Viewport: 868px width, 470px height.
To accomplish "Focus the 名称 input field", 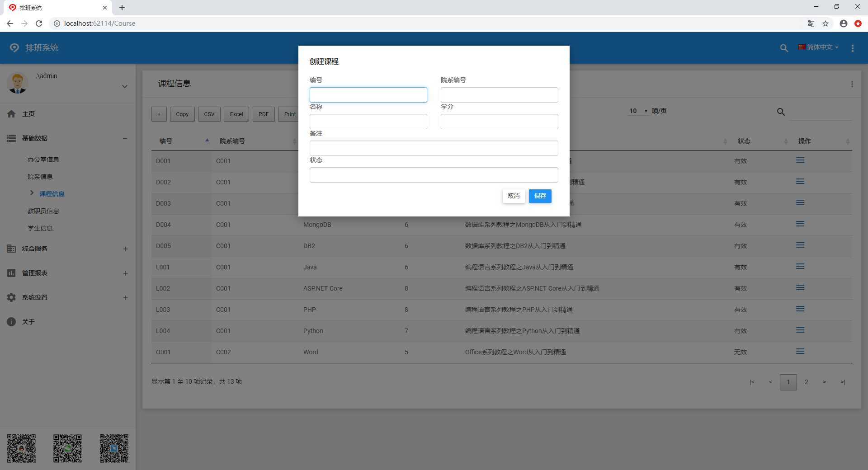I will click(x=368, y=122).
